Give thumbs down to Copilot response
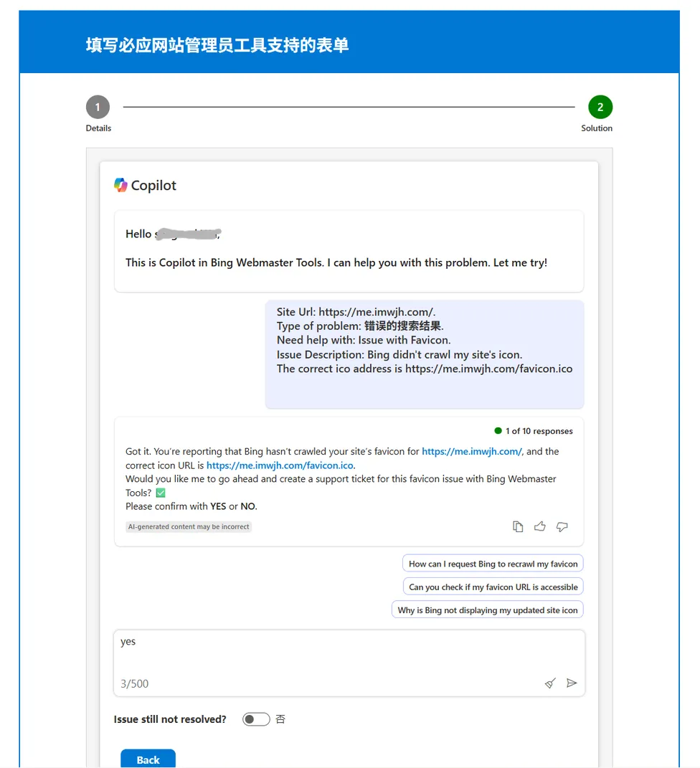 [x=562, y=526]
